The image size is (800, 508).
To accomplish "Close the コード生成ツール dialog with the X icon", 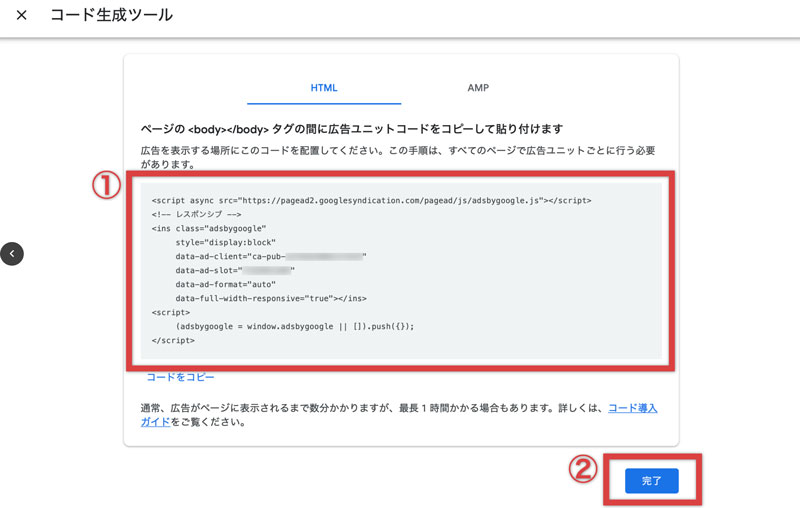I will coord(21,15).
